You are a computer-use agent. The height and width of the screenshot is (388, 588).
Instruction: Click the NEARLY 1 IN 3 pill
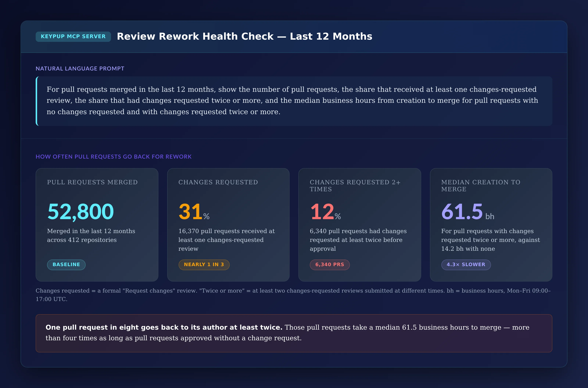tap(204, 264)
